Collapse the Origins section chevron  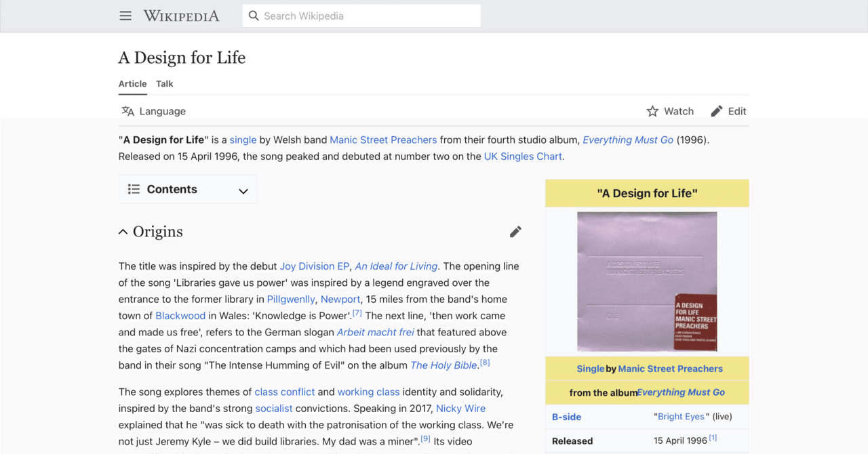(123, 232)
